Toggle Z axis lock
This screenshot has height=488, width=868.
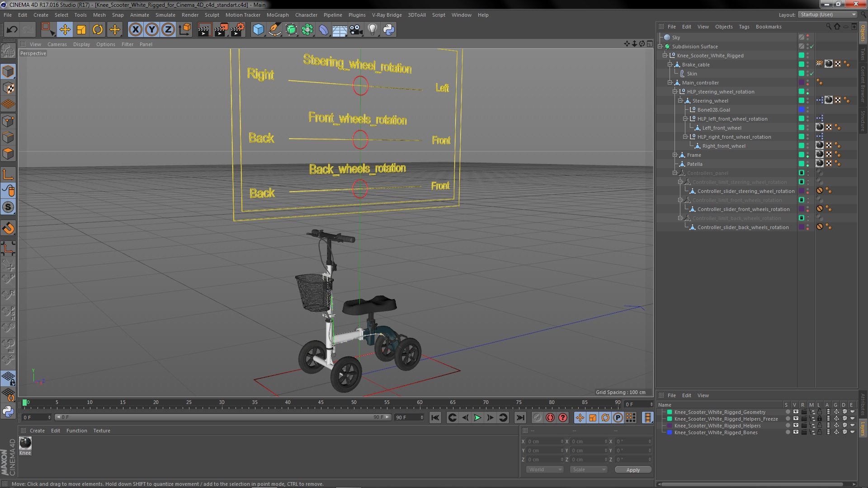point(168,30)
